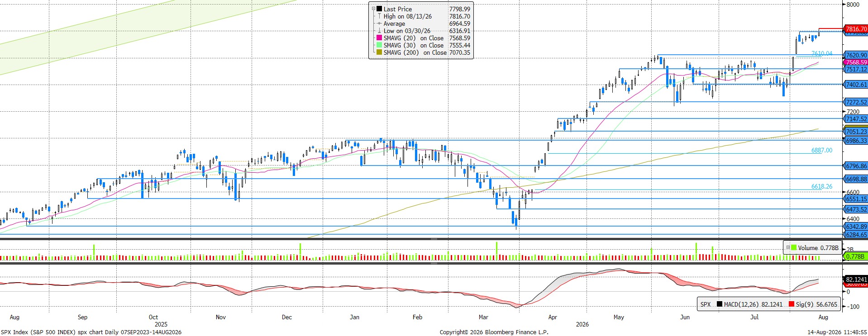Click the 82.1241 MACD axis tag
Viewport: 868px width, 336px height.
tap(856, 279)
